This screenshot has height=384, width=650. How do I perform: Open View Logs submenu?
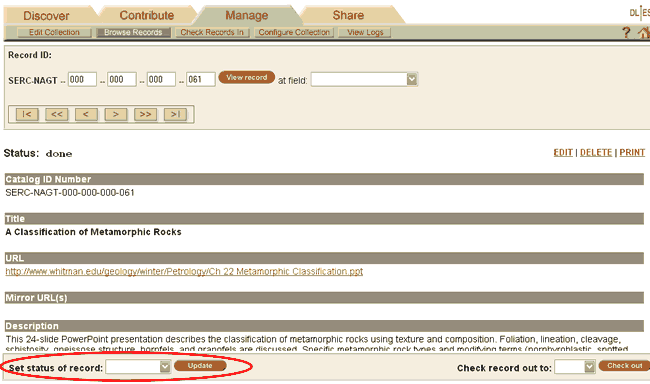[x=365, y=32]
